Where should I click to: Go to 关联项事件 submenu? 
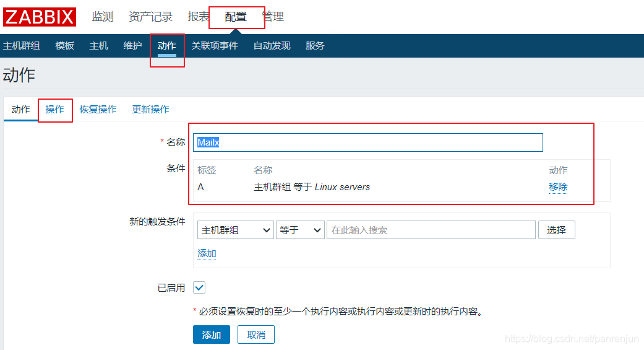tap(215, 46)
